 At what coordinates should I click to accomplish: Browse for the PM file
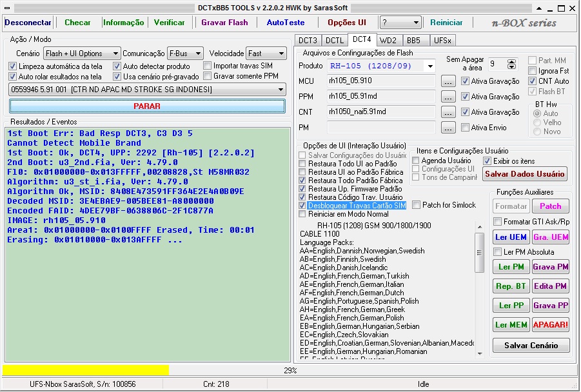[448, 128]
